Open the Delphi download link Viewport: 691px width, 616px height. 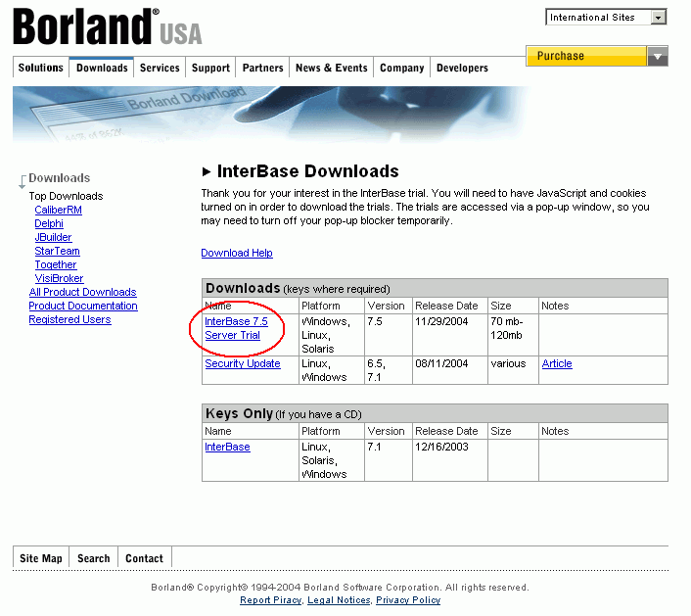pyautogui.click(x=49, y=223)
